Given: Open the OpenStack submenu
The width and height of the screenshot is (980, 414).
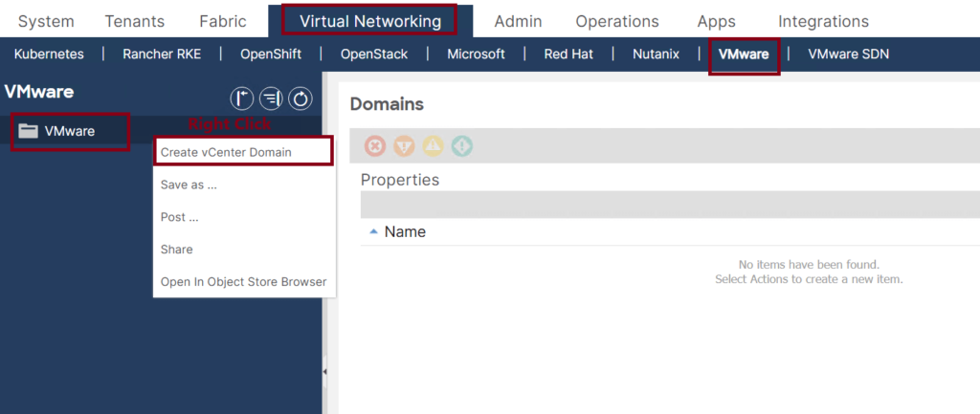Looking at the screenshot, I should [x=374, y=54].
